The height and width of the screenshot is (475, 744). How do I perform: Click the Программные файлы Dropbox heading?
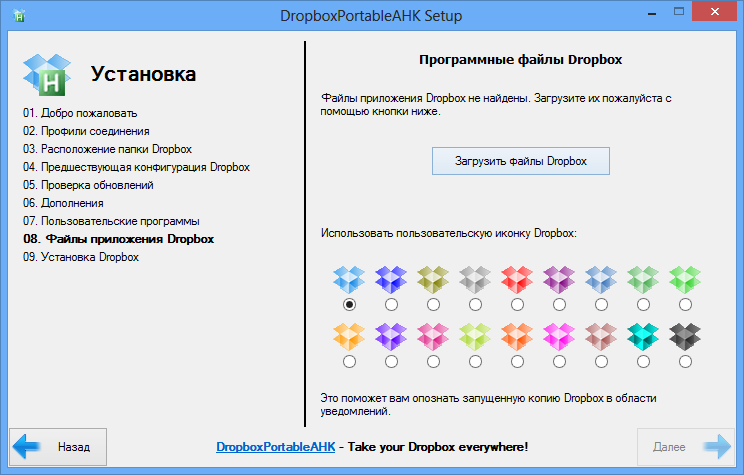[x=521, y=60]
